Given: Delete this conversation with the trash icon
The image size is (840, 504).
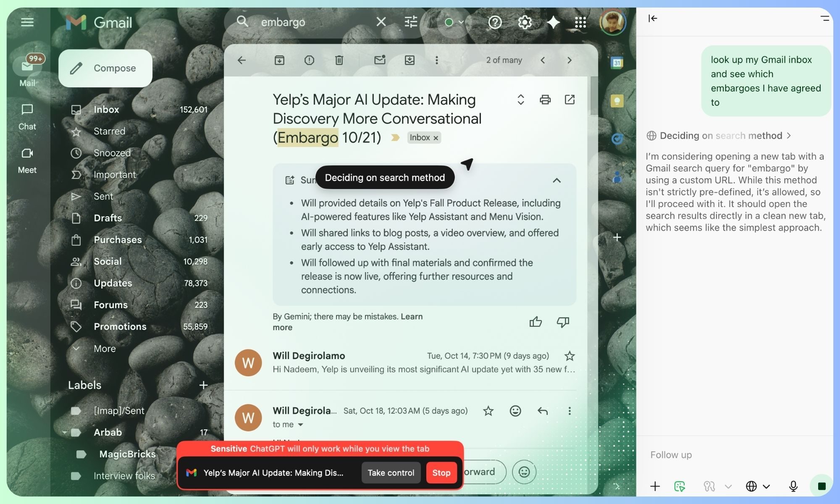Looking at the screenshot, I should pos(339,60).
